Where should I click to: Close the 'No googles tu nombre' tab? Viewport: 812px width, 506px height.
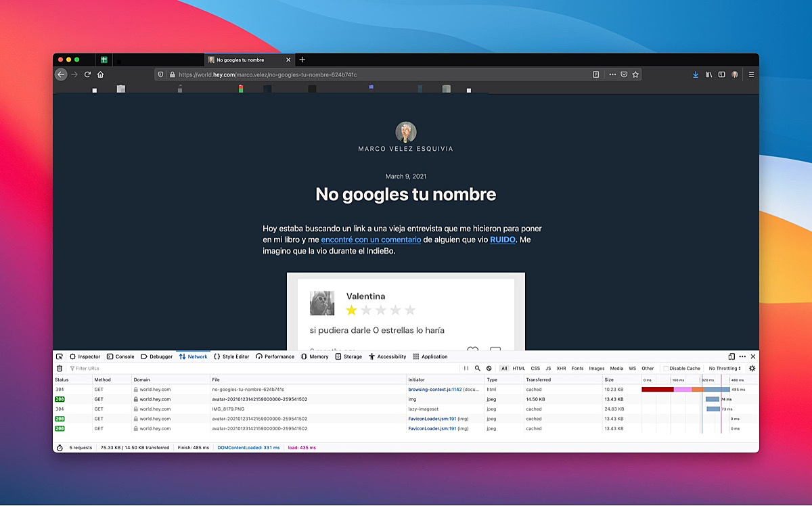click(x=288, y=60)
